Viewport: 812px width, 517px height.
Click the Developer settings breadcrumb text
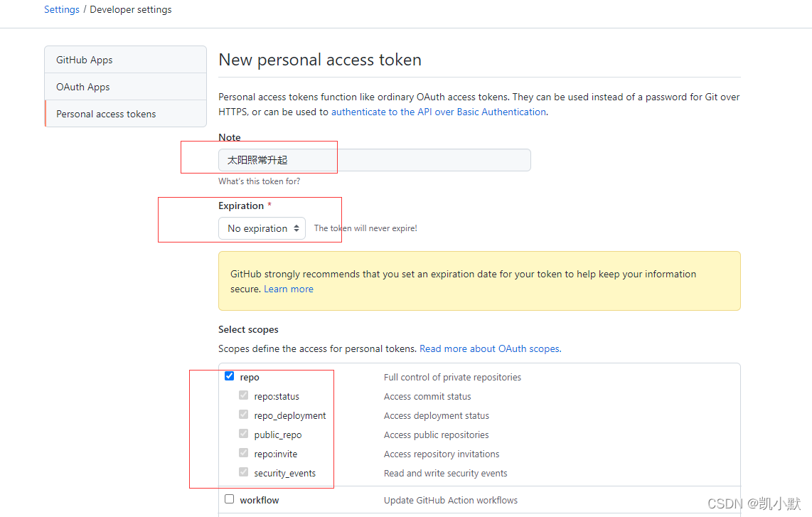pyautogui.click(x=131, y=10)
